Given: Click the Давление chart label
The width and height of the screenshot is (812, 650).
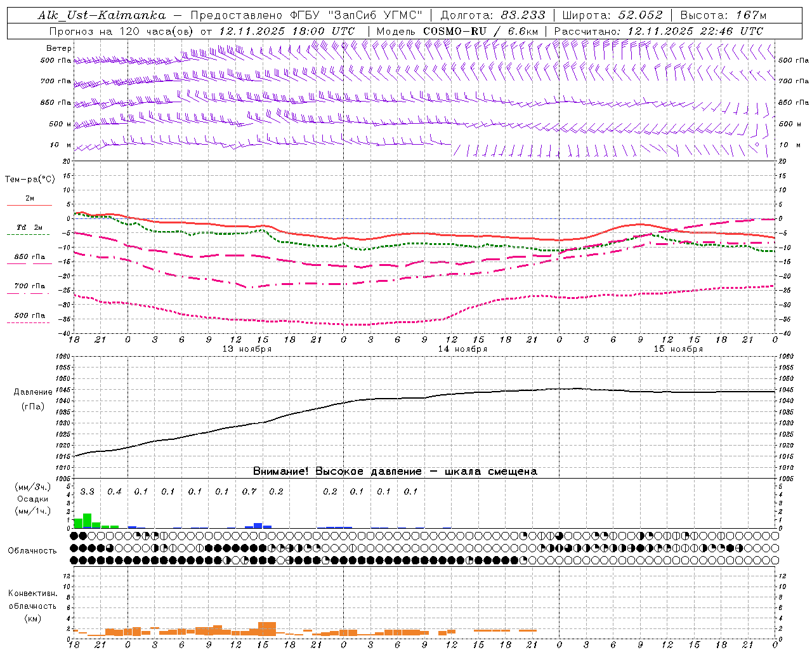Looking at the screenshot, I should pyautogui.click(x=33, y=392).
